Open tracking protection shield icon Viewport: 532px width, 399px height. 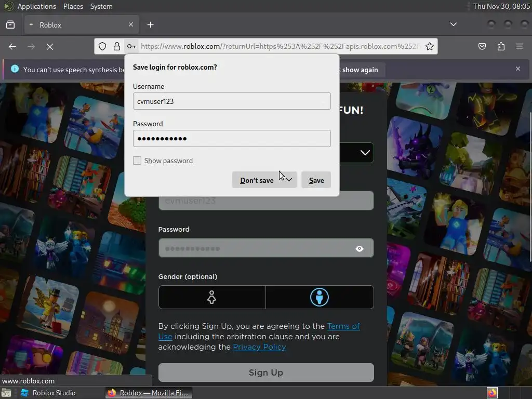(102, 46)
